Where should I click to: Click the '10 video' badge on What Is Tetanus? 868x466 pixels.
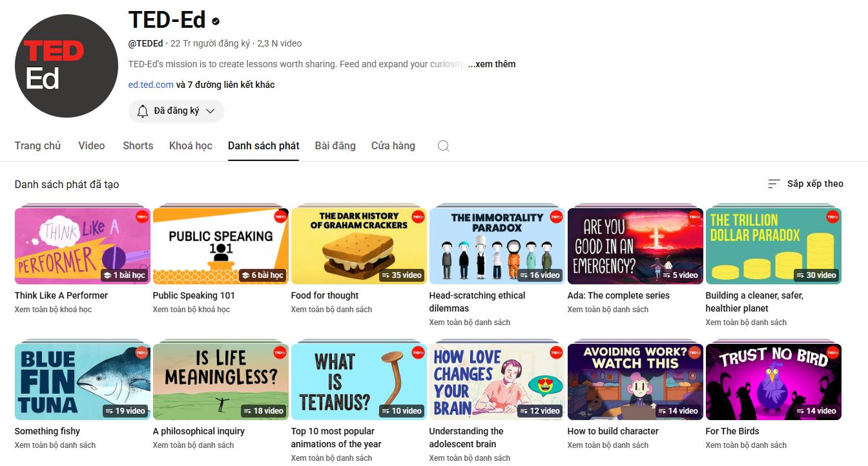point(402,411)
